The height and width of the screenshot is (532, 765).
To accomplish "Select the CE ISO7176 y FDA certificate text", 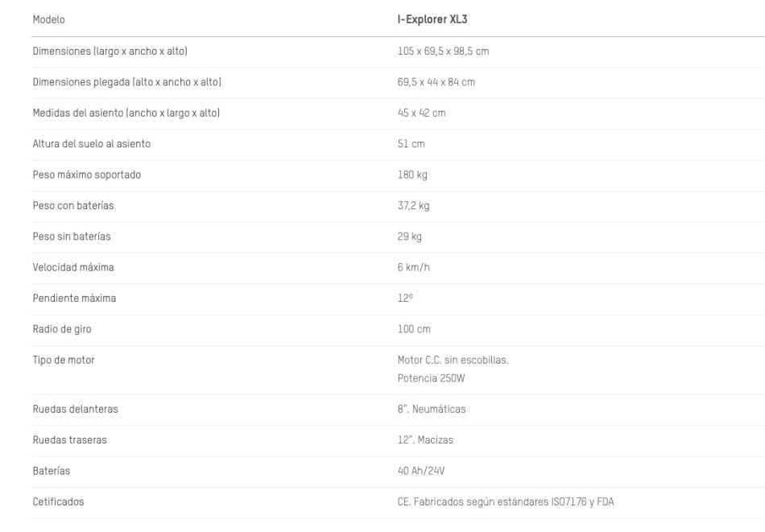I will click(503, 502).
